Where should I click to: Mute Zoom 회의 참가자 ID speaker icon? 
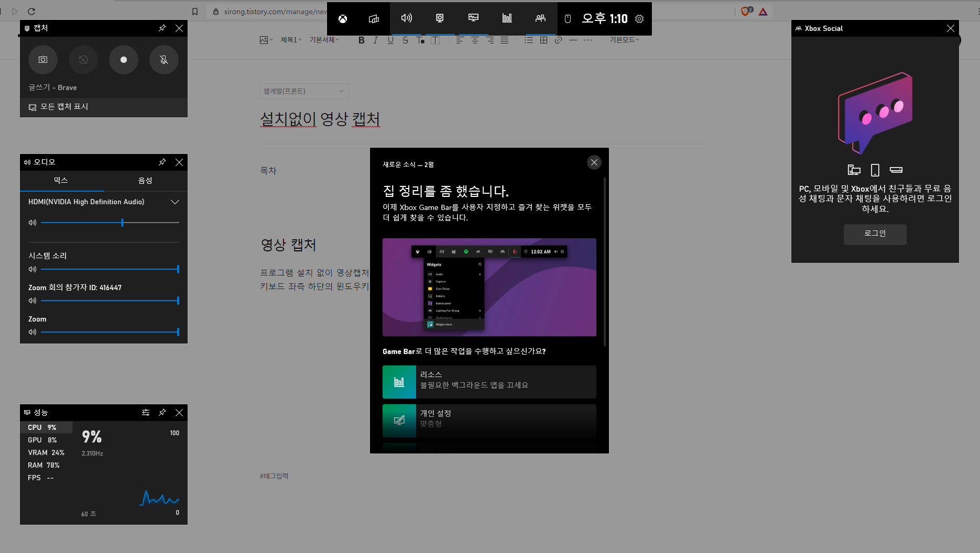[x=32, y=301]
